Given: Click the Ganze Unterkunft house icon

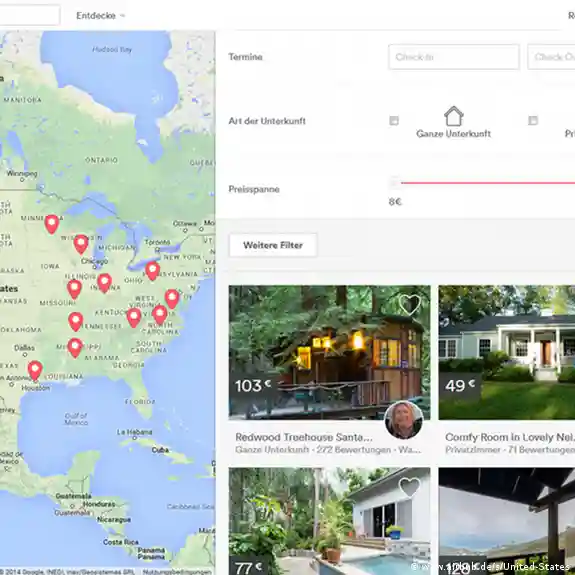Looking at the screenshot, I should pos(454,116).
